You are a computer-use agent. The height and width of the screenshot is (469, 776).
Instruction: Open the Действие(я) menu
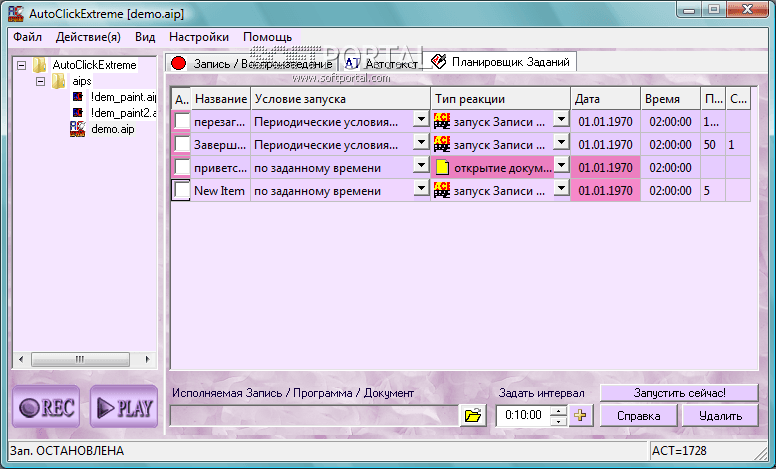coord(88,37)
